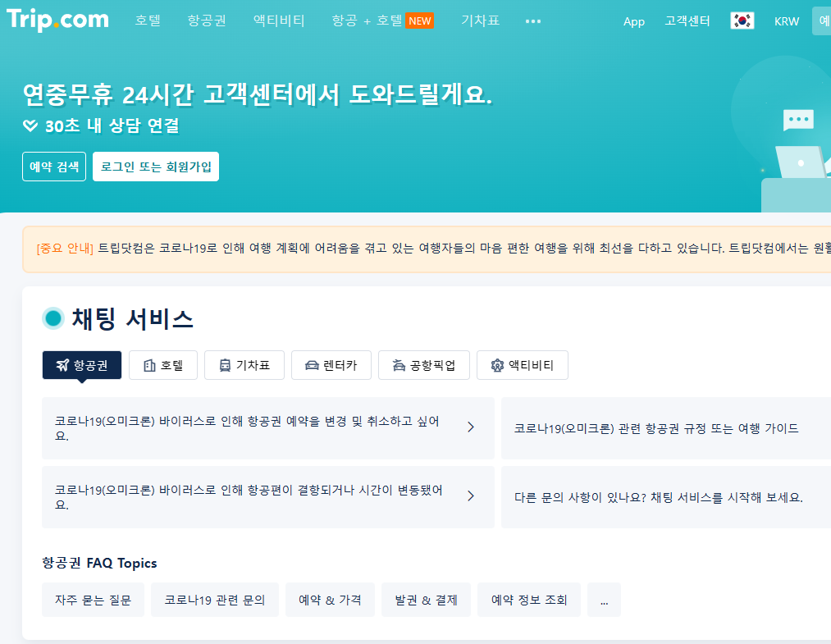Viewport: 831px width, 644px height.
Task: Open question about 항공편이 결항되거나 시간이 변동
Action: coord(268,497)
